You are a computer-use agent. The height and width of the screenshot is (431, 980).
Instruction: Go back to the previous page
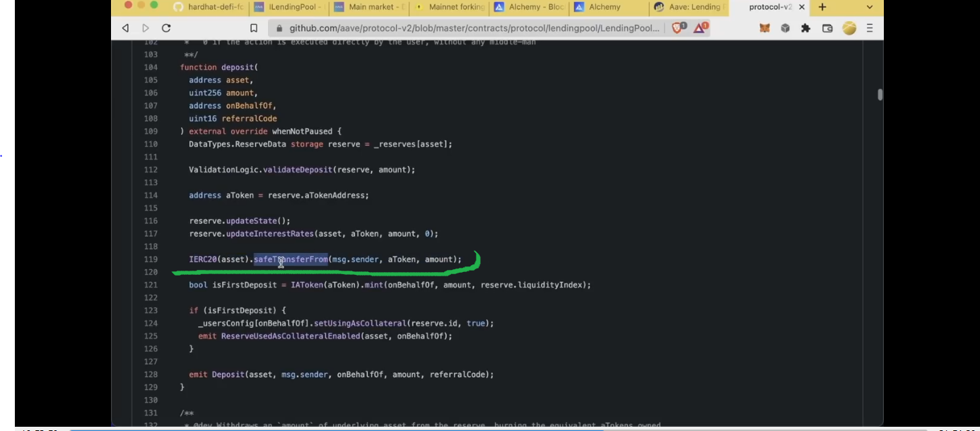pyautogui.click(x=125, y=28)
